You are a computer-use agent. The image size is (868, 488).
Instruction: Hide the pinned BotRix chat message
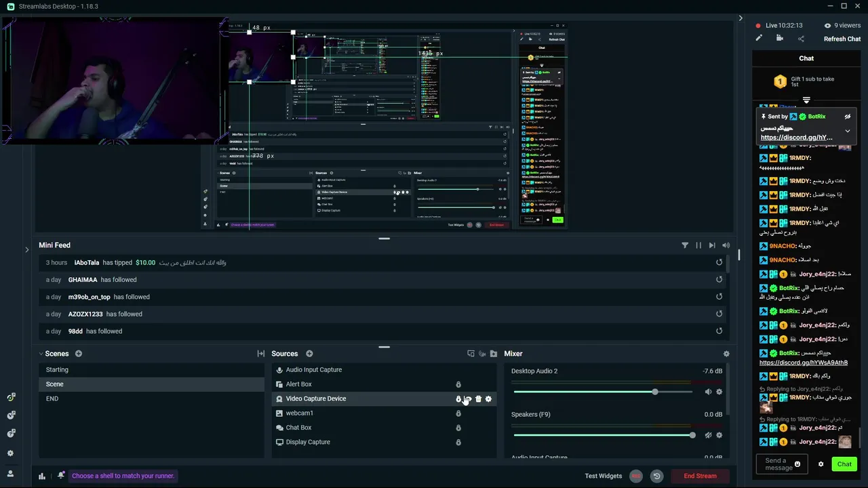tap(847, 117)
